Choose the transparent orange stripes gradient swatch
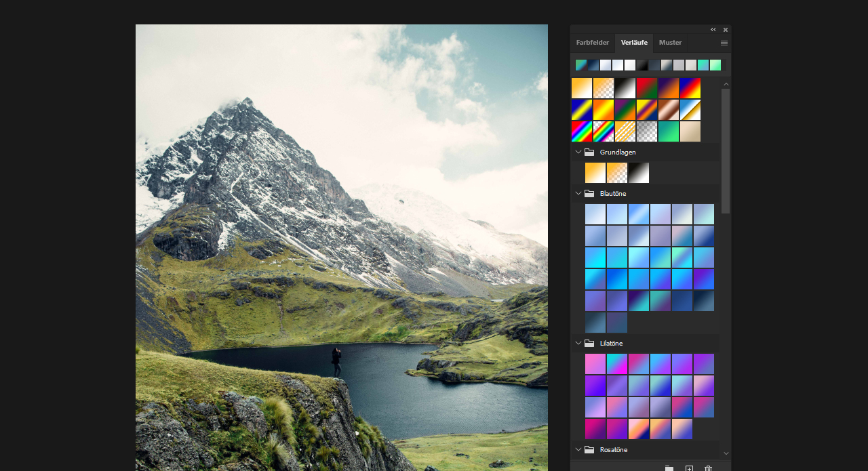This screenshot has width=868, height=471. click(x=625, y=131)
